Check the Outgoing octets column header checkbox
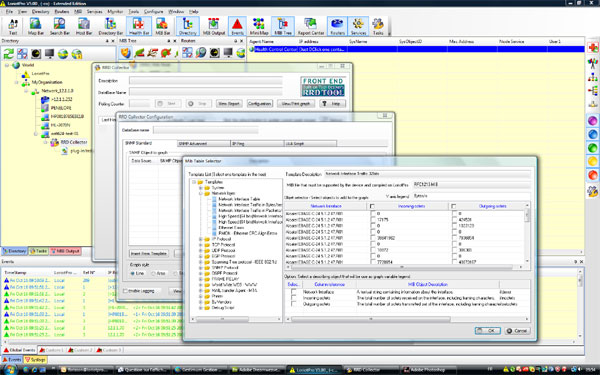Screen dimensions: 600x375 (453, 206)
